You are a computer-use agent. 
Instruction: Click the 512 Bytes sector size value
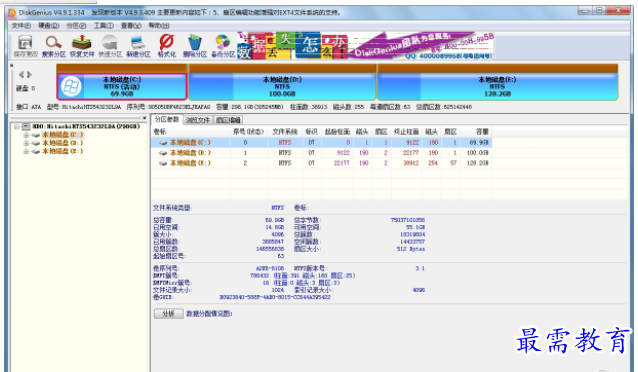pyautogui.click(x=411, y=249)
